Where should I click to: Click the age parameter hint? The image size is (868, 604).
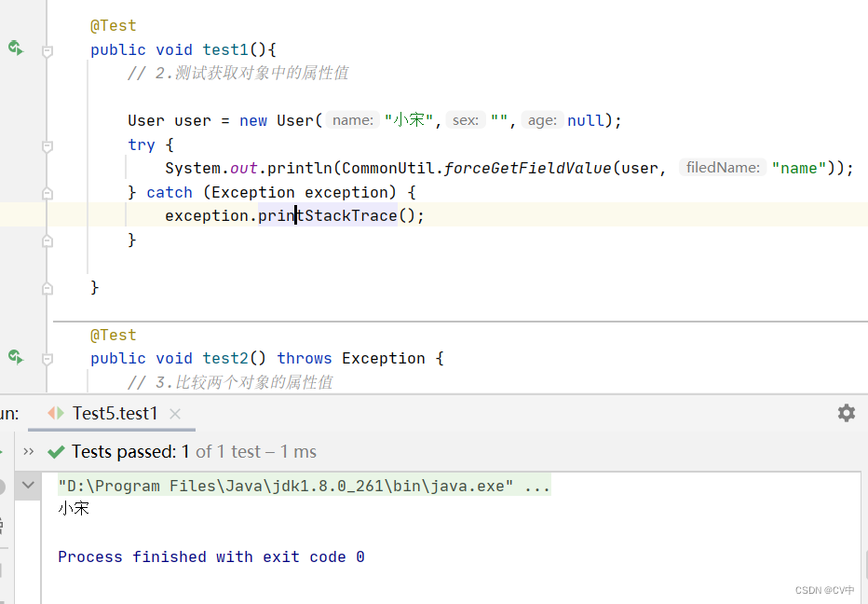[x=542, y=120]
